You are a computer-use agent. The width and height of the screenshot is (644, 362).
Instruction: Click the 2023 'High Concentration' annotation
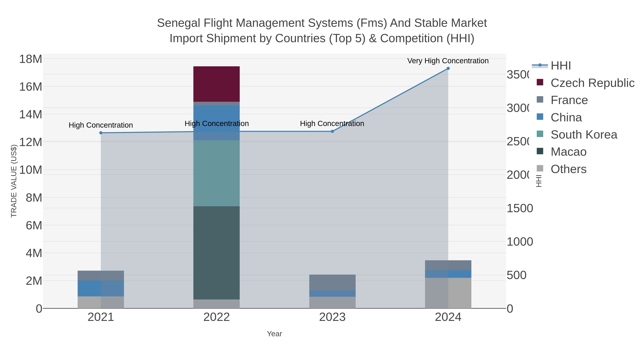coord(332,124)
